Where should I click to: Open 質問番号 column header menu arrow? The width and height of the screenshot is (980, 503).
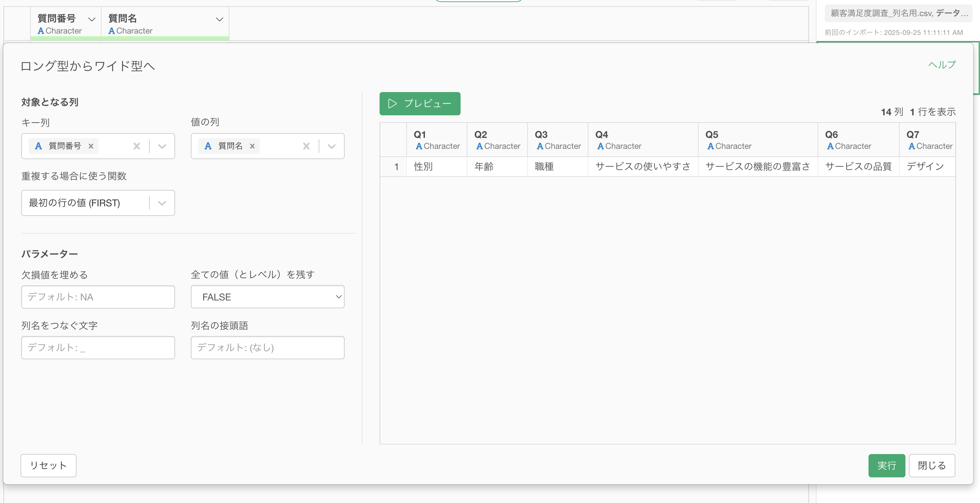pos(92,19)
